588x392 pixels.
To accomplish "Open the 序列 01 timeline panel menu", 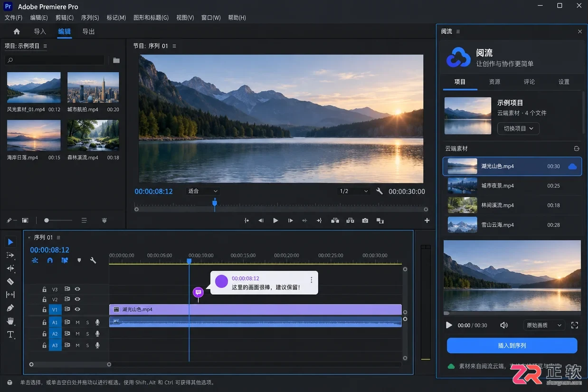I will tap(58, 238).
